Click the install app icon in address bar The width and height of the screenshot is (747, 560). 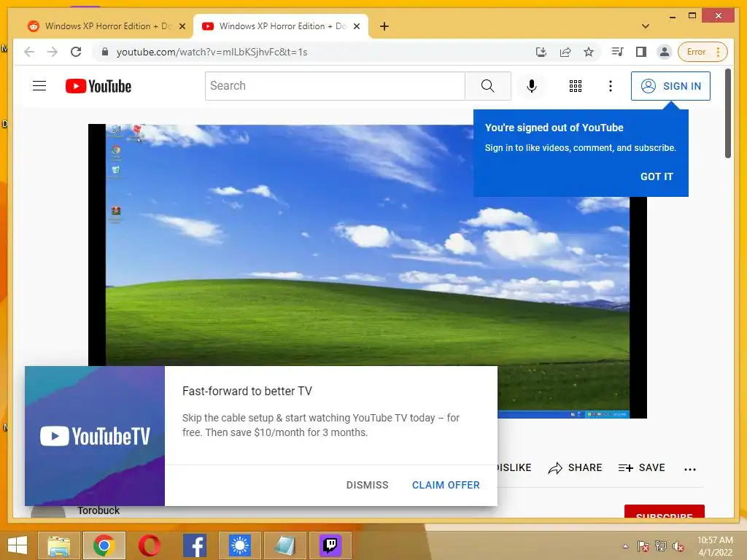(x=541, y=52)
